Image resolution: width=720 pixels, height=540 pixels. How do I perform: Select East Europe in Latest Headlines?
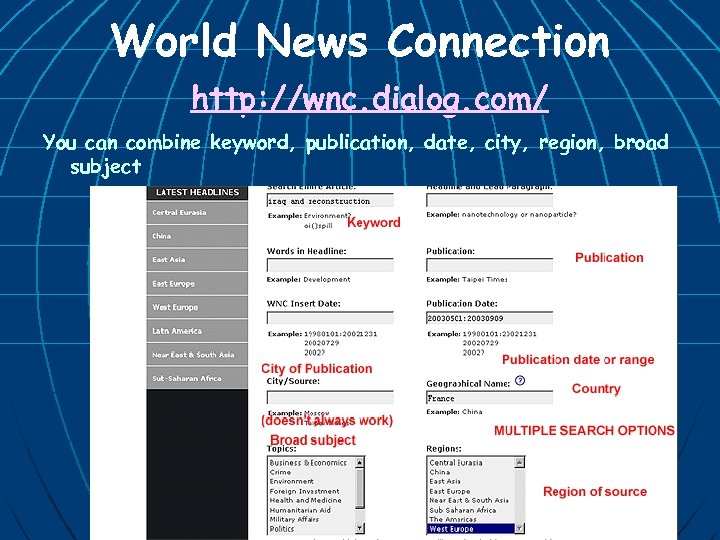pos(197,283)
